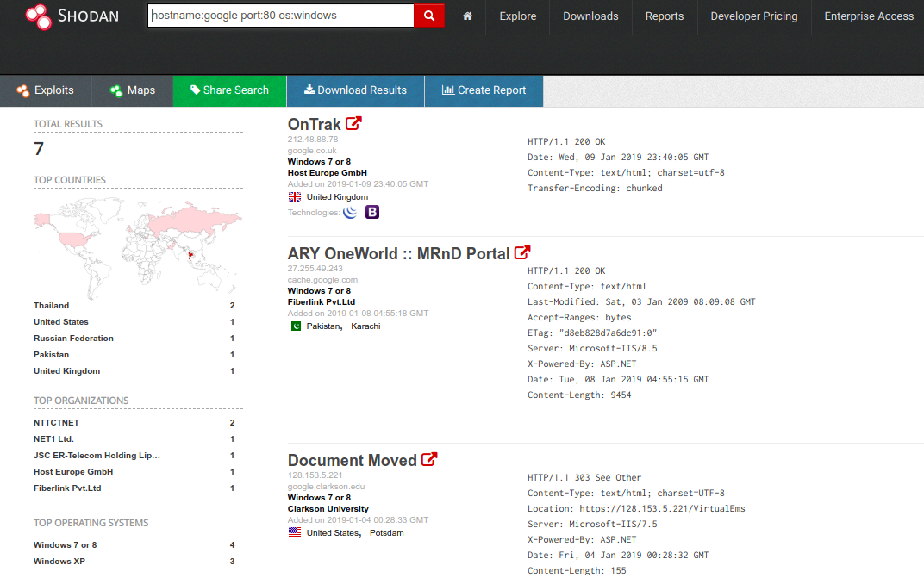Click United Kingdom under OnTrak result
Image resolution: width=924 pixels, height=578 pixels.
(x=337, y=197)
